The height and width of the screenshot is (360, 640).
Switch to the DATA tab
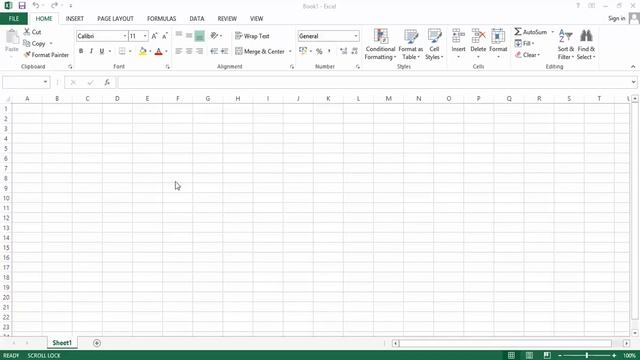point(197,18)
